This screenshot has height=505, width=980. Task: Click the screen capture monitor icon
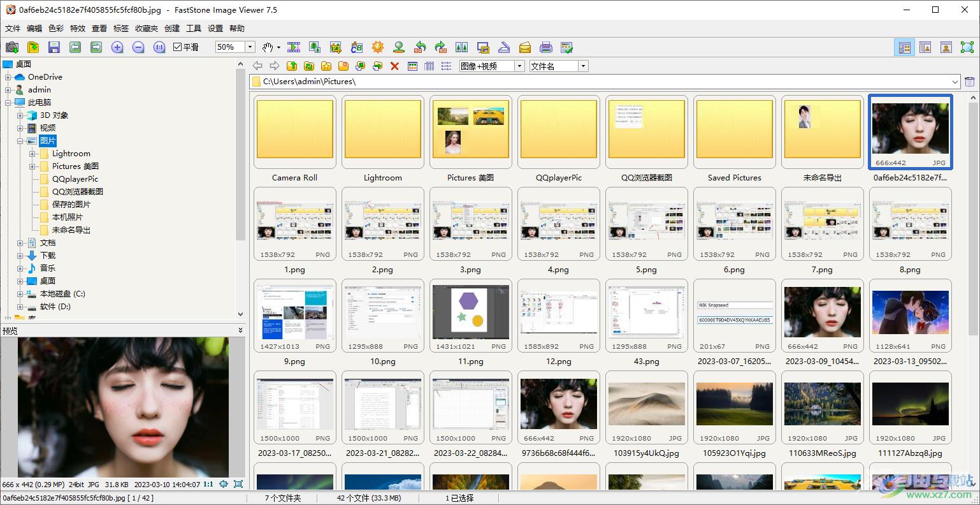483,47
